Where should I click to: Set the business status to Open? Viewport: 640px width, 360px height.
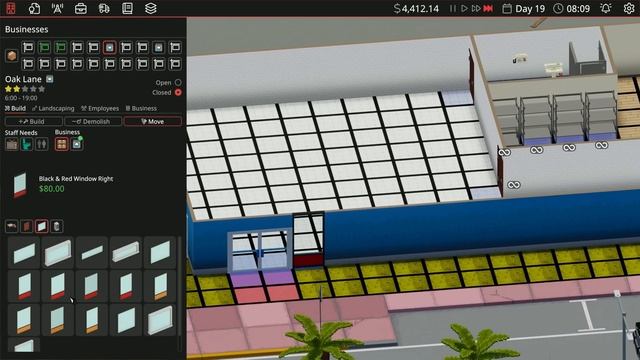[178, 82]
